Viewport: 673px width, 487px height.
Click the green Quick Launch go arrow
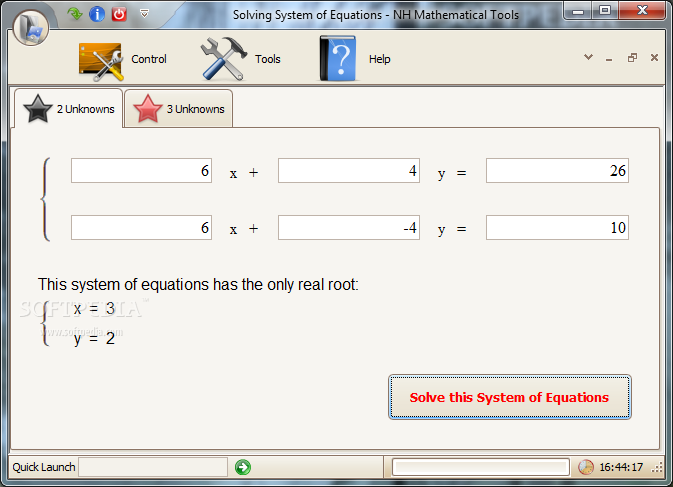[243, 467]
